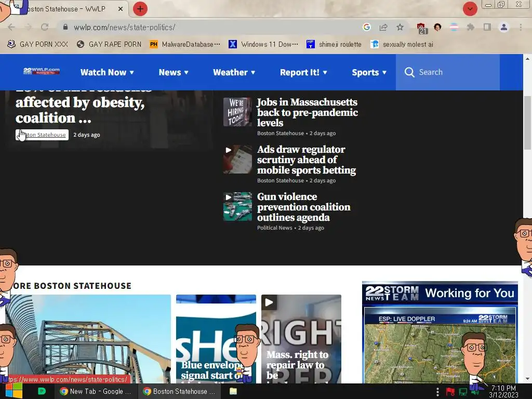
Task: Open File Explorer folder taskbar icon
Action: pos(233,391)
